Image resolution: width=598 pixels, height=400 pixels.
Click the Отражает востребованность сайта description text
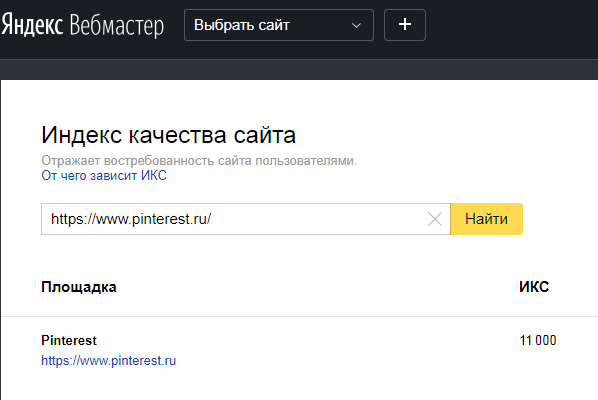click(199, 161)
